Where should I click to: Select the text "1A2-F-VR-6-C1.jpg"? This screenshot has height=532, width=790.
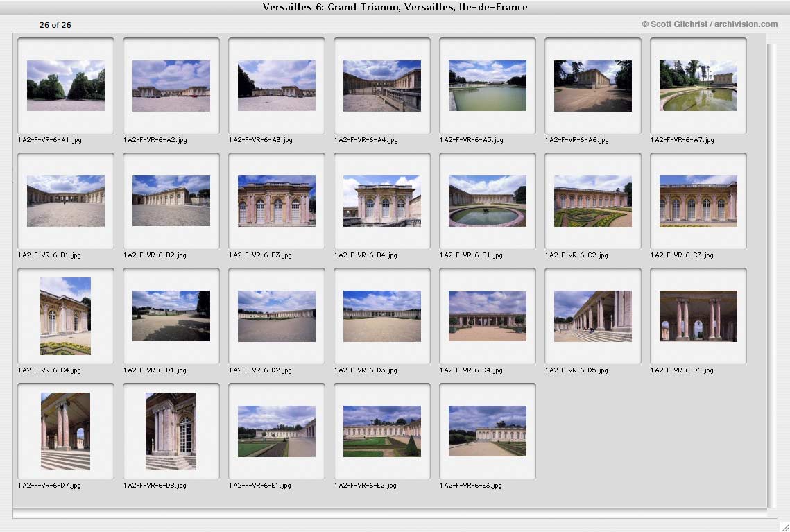[471, 255]
